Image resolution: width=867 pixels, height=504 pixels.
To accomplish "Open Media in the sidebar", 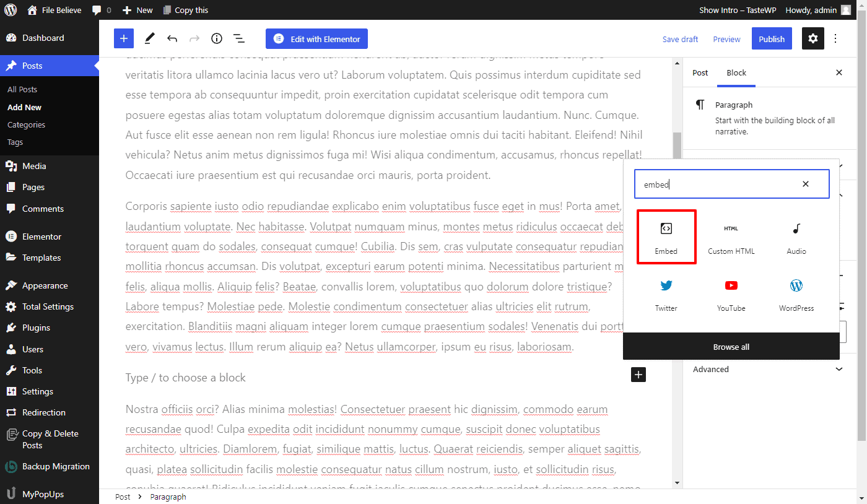I will (x=50, y=166).
